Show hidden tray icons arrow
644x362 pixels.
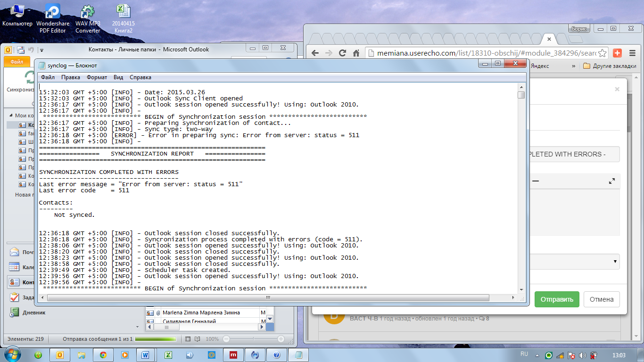[538, 355]
